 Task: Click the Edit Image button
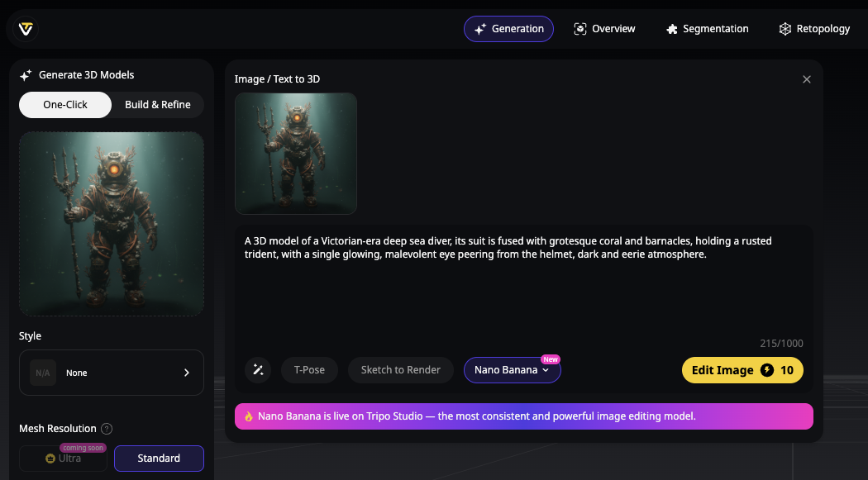click(x=742, y=370)
